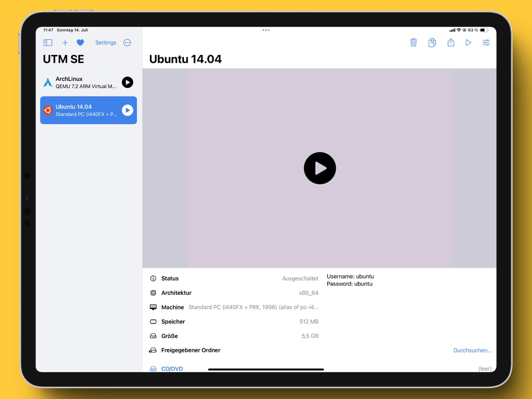The image size is (532, 399).
Task: Click the '5,5 GB' size value
Action: coord(310,336)
